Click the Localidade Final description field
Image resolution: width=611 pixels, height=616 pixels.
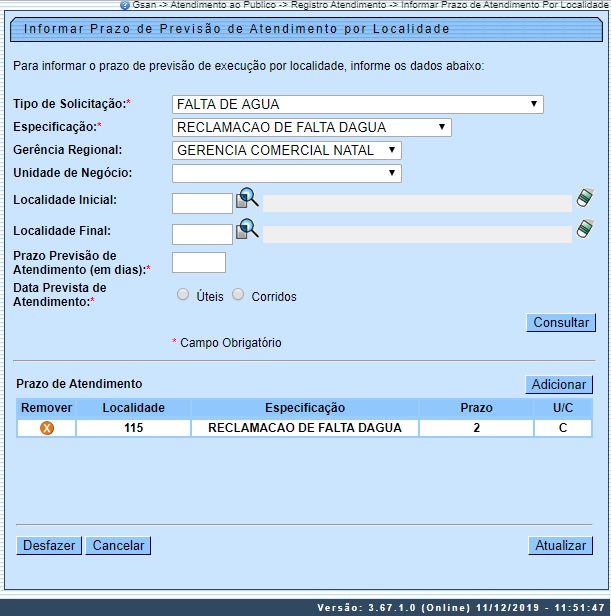click(x=417, y=234)
